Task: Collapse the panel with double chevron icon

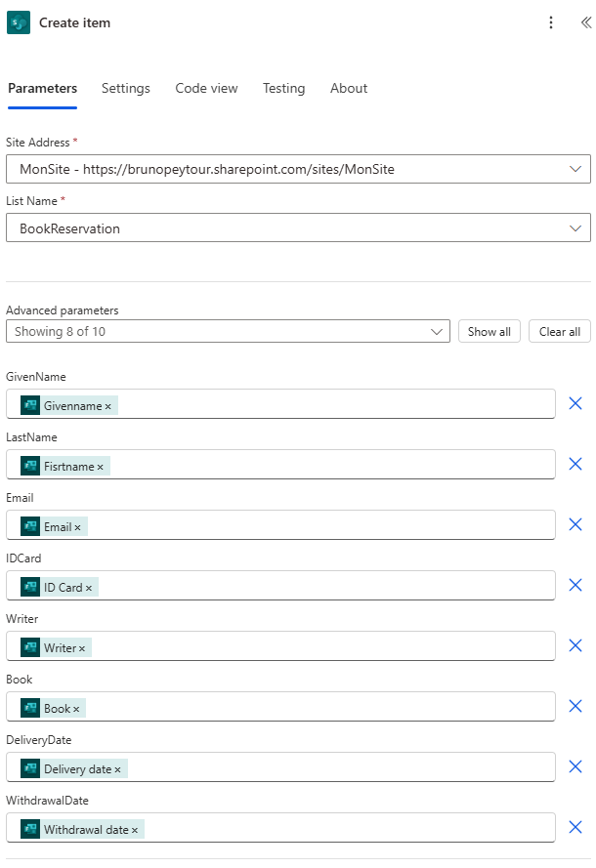Action: (584, 22)
